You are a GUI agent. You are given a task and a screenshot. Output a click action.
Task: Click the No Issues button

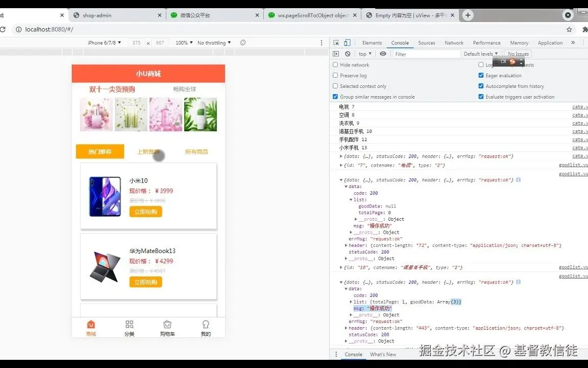click(518, 54)
